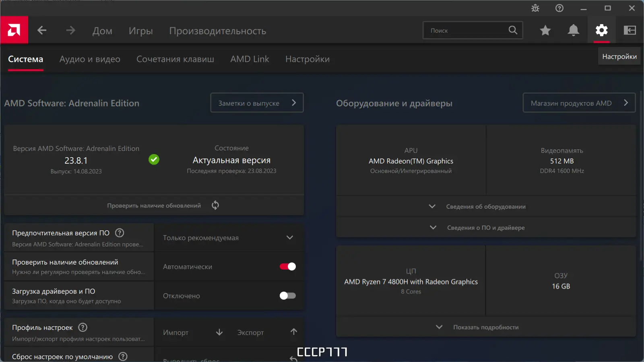
Task: Click the back navigation arrow
Action: 42,30
